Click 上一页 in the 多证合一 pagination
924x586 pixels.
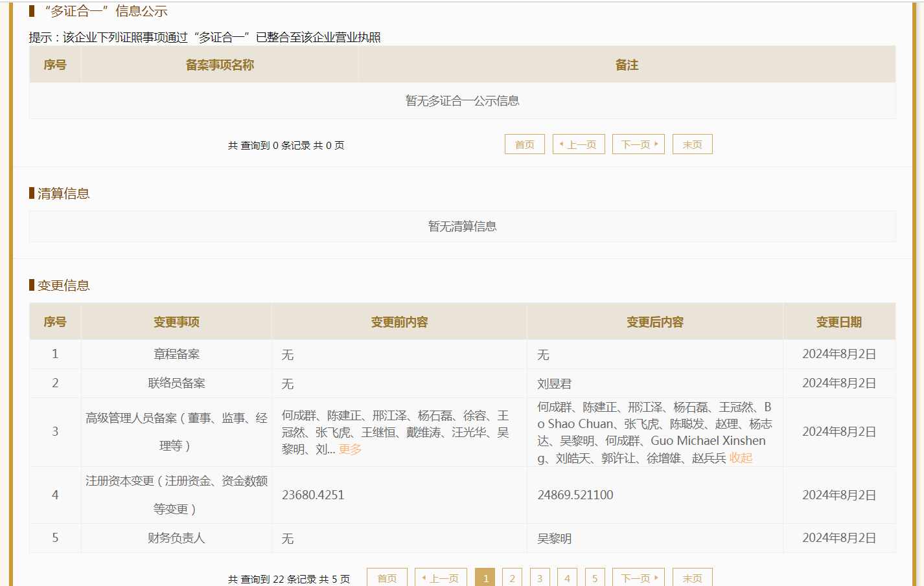point(578,144)
